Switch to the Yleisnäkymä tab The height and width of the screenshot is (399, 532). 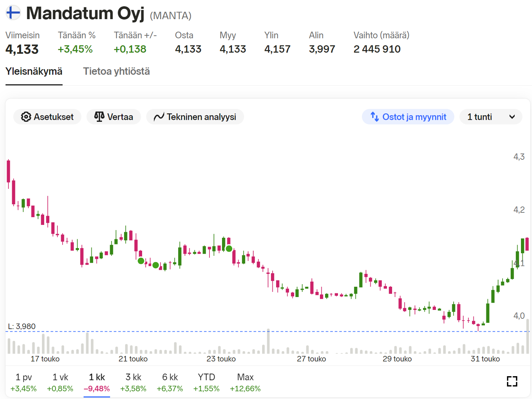pos(34,71)
